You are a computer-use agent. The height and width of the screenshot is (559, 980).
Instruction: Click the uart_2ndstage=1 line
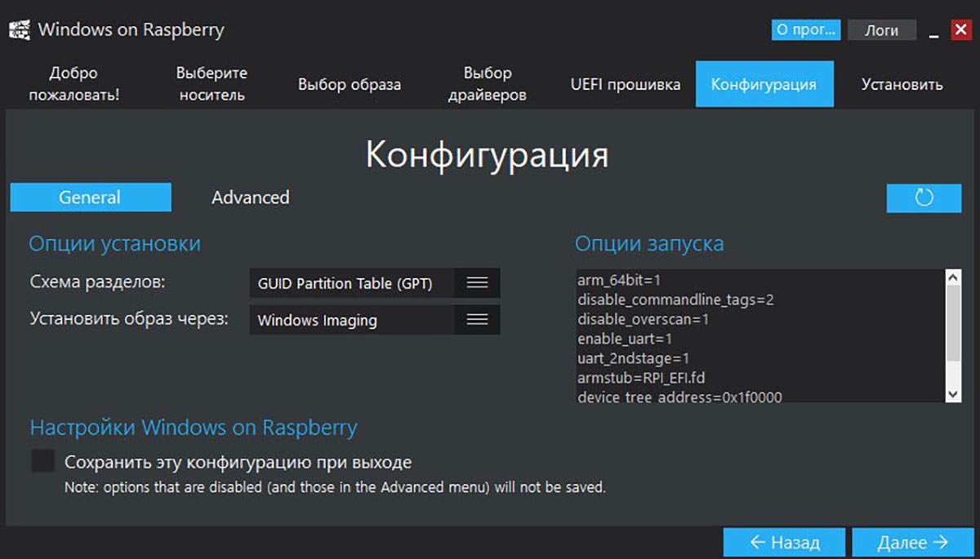pos(634,358)
